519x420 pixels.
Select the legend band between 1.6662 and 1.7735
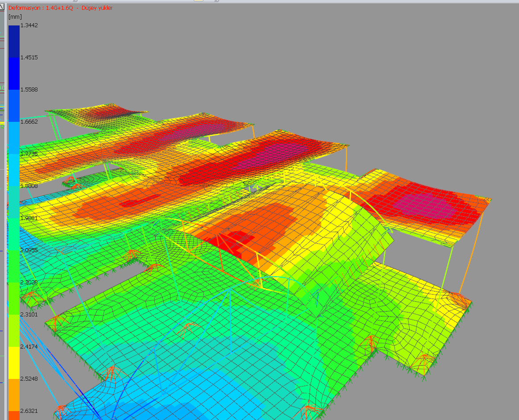[x=14, y=137]
